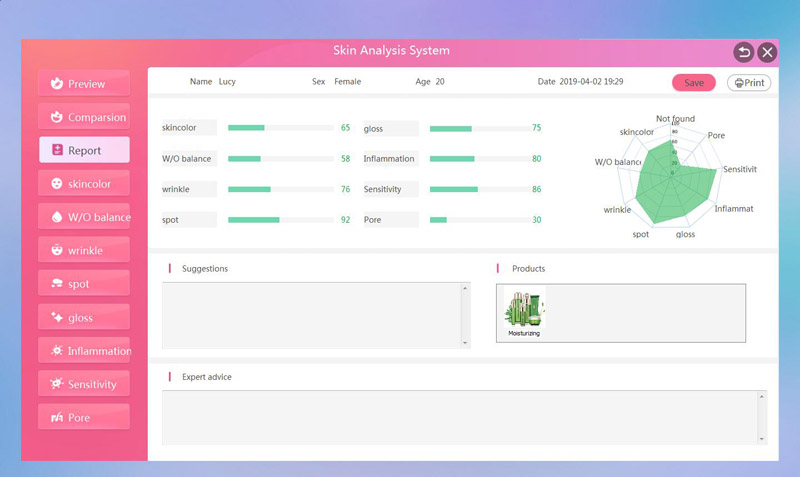Save the skin analysis report
Viewport: 800px width, 477px height.
point(693,83)
